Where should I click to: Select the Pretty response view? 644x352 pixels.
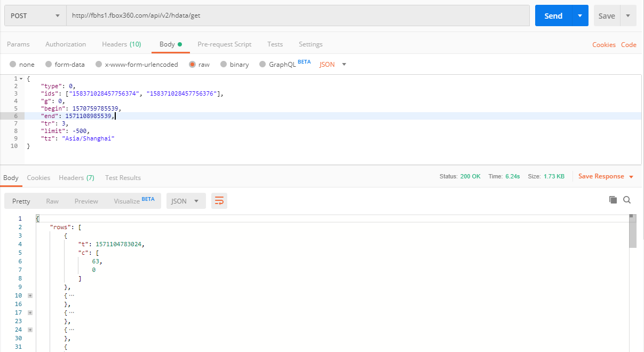point(21,201)
